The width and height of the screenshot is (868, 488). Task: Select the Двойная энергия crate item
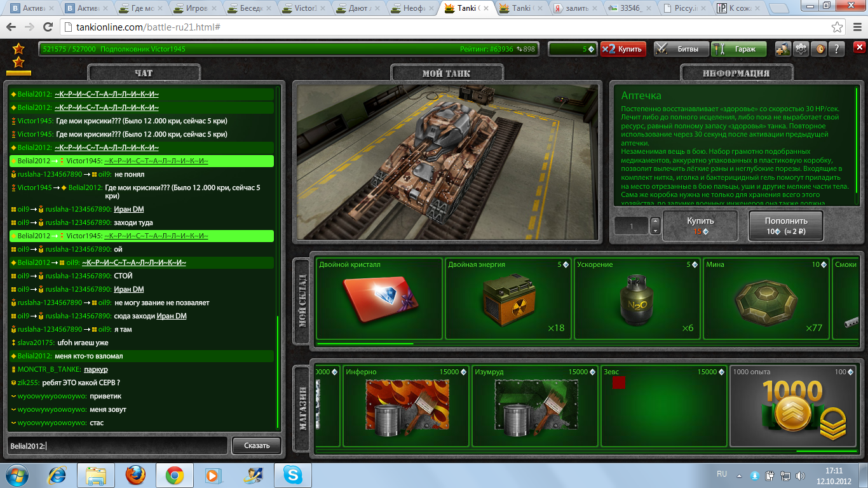tap(508, 299)
